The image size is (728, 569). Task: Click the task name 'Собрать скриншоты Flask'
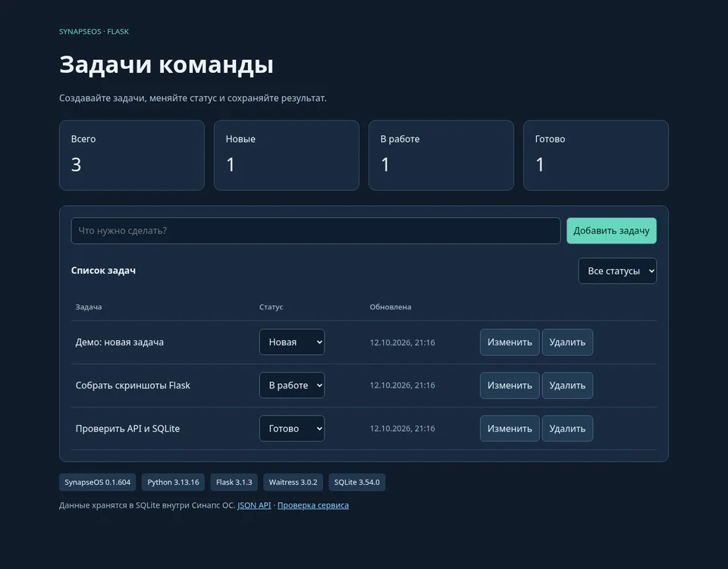[x=133, y=385]
